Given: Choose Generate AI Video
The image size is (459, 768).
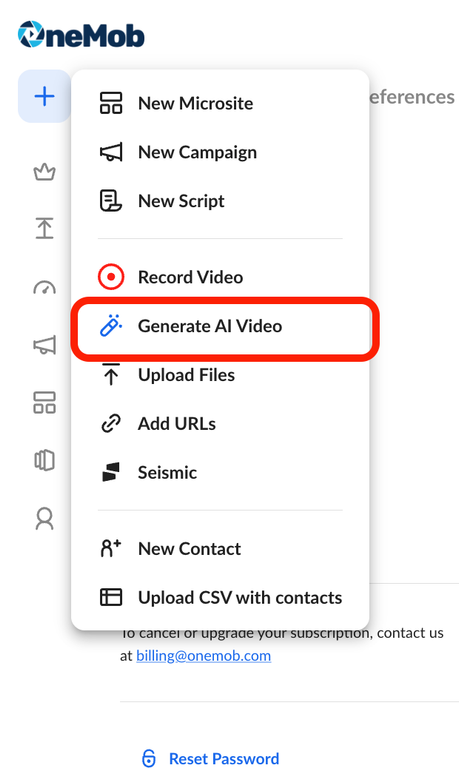Looking at the screenshot, I should tap(220, 326).
